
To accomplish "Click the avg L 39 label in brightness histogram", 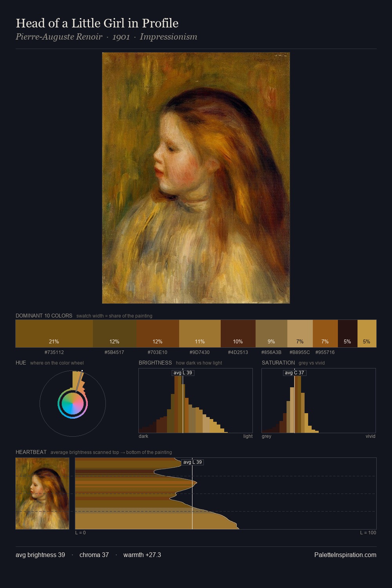I will [183, 373].
